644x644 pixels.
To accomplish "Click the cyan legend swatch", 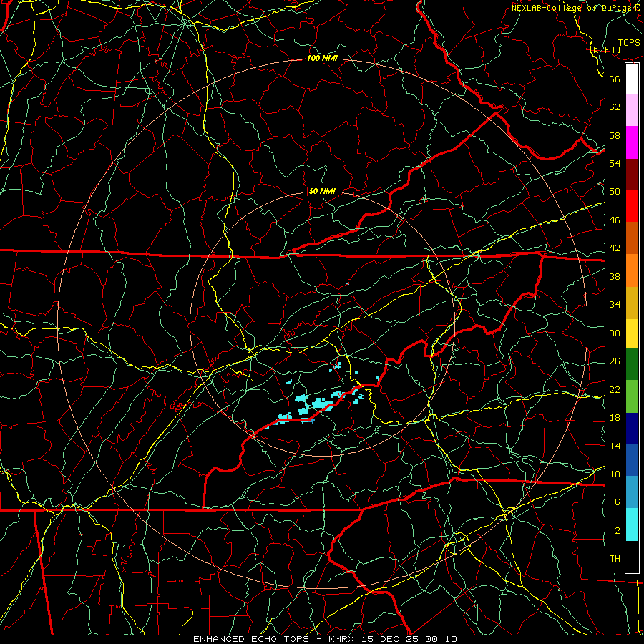I will [x=632, y=525].
